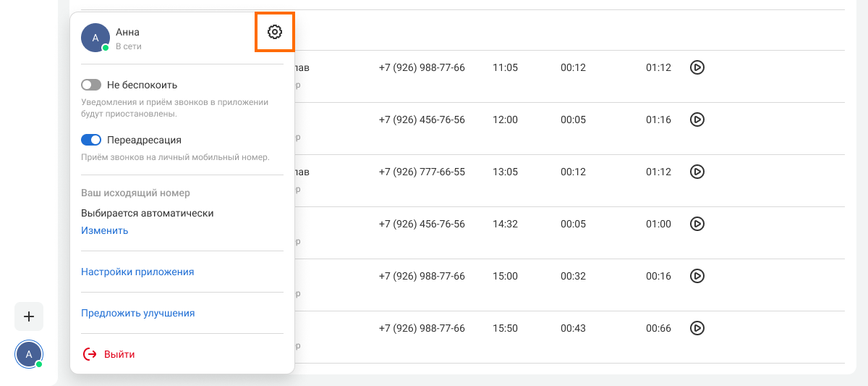The image size is (868, 386).
Task: Click Anna's avatar in the profile popup
Action: click(x=95, y=38)
